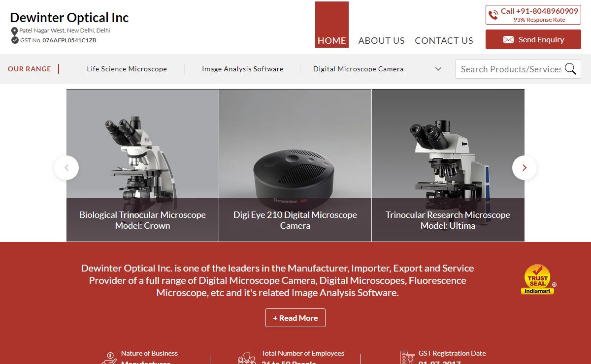Go to CONTACT US page

pyautogui.click(x=444, y=41)
